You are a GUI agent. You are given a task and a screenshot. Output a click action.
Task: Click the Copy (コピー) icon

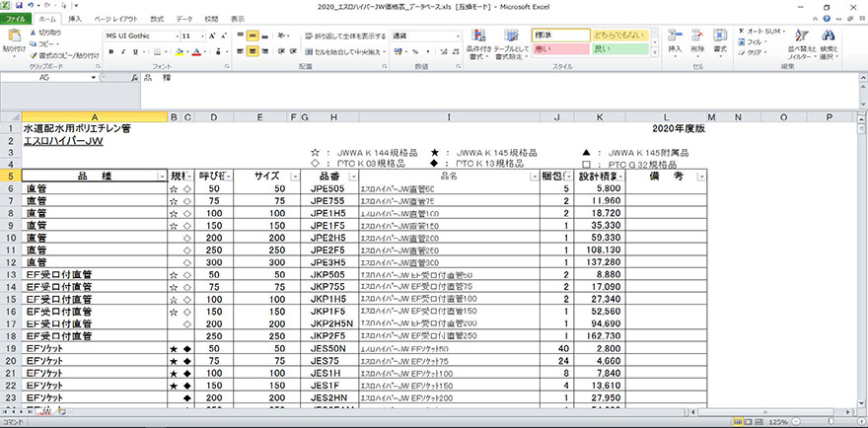tap(34, 43)
